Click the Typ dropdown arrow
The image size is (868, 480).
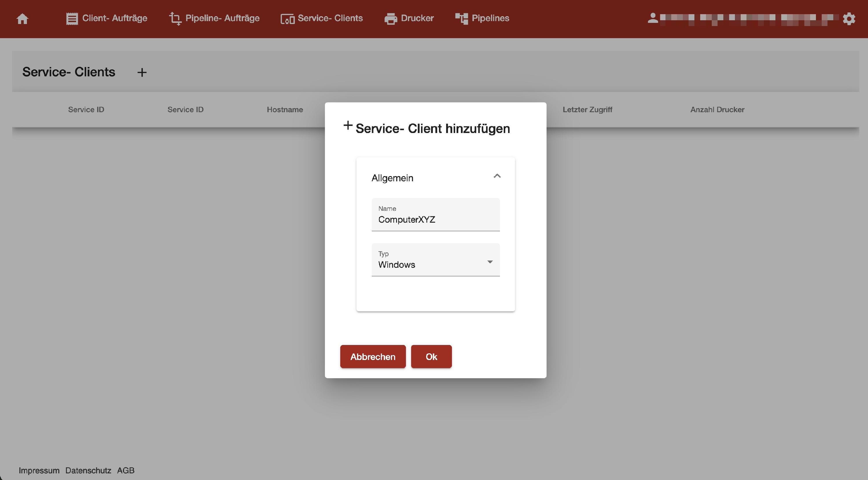pos(490,262)
